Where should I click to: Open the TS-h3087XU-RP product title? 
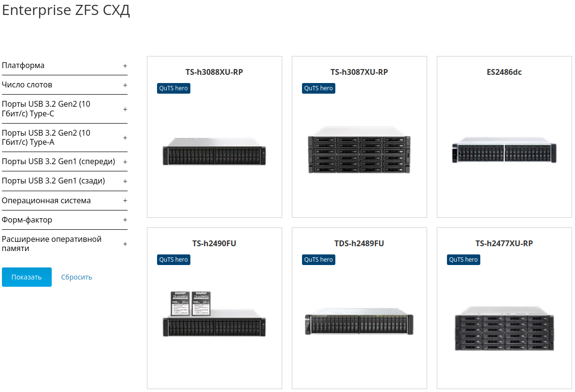359,72
